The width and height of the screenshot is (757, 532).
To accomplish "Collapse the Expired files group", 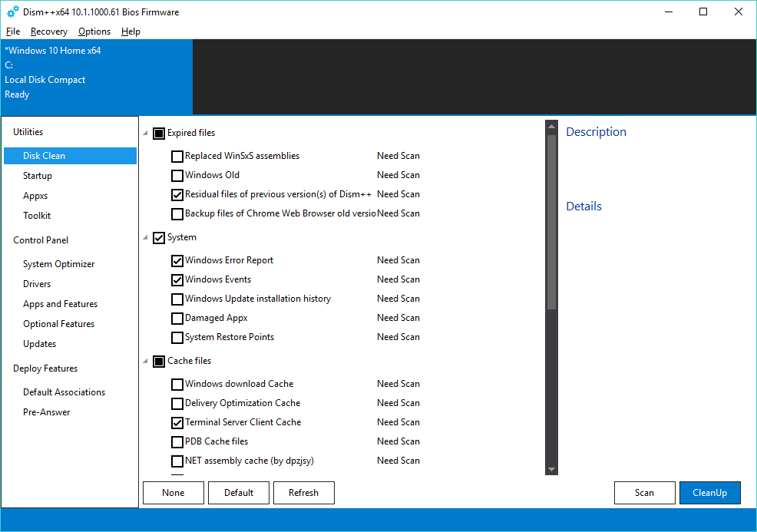I will click(x=145, y=133).
